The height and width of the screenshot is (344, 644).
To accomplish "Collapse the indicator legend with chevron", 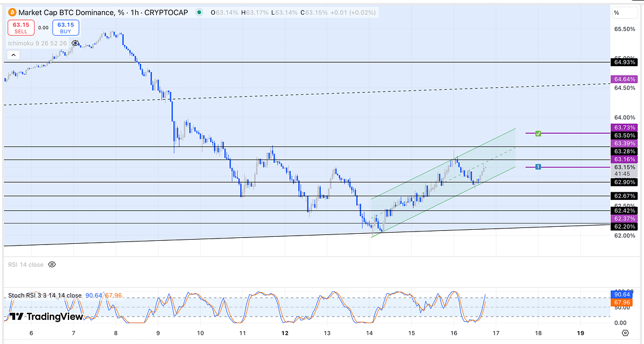I will (13, 55).
